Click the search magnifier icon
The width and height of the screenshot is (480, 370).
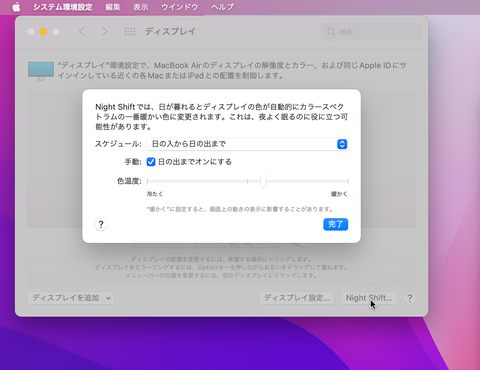pyautogui.click(x=331, y=32)
